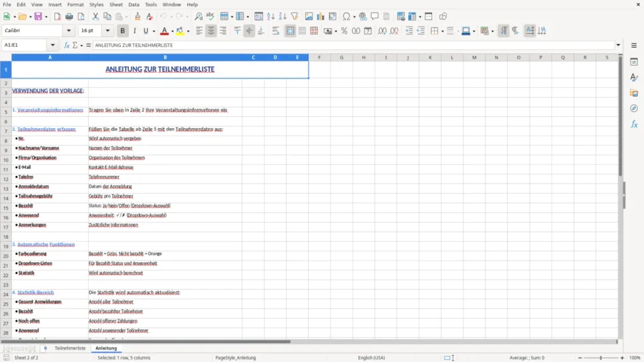The height and width of the screenshot is (362, 644).
Task: Click the AutoFilter funnel icon
Action: [x=294, y=16]
